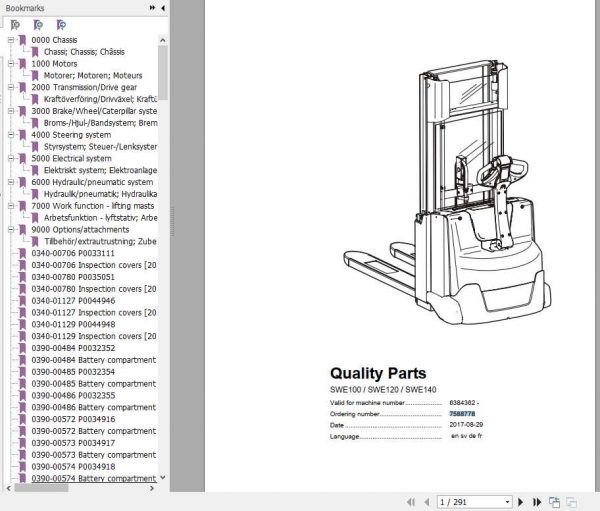600x511 pixels.
Task: Open the 3000 Brake/Wheel/Caterpillar bookmark
Action: (94, 111)
